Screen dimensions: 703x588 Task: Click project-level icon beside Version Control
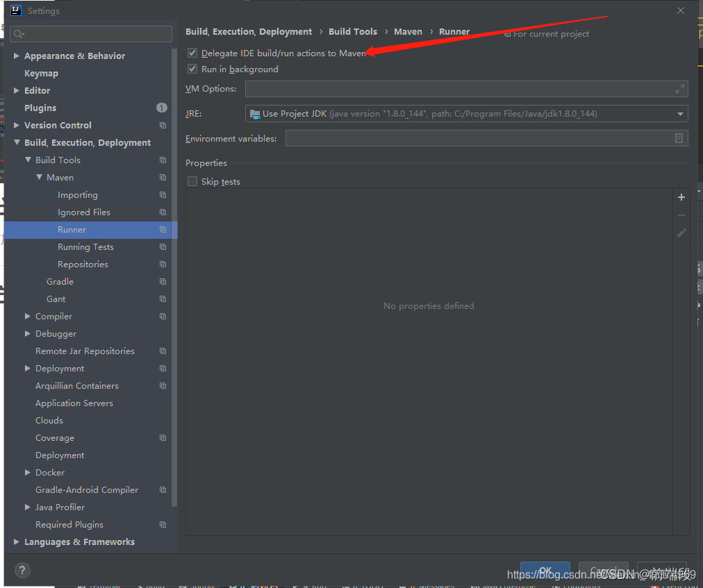pos(163,126)
